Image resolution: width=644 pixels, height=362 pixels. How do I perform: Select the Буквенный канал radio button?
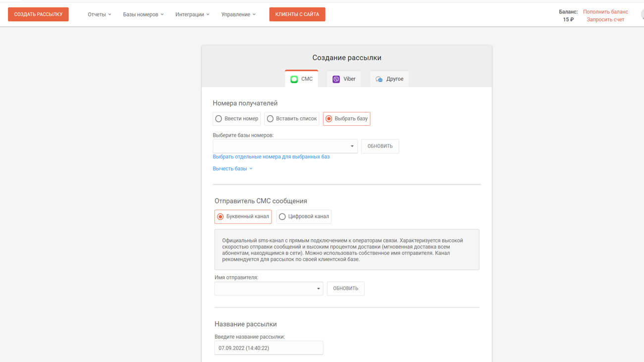click(x=220, y=217)
